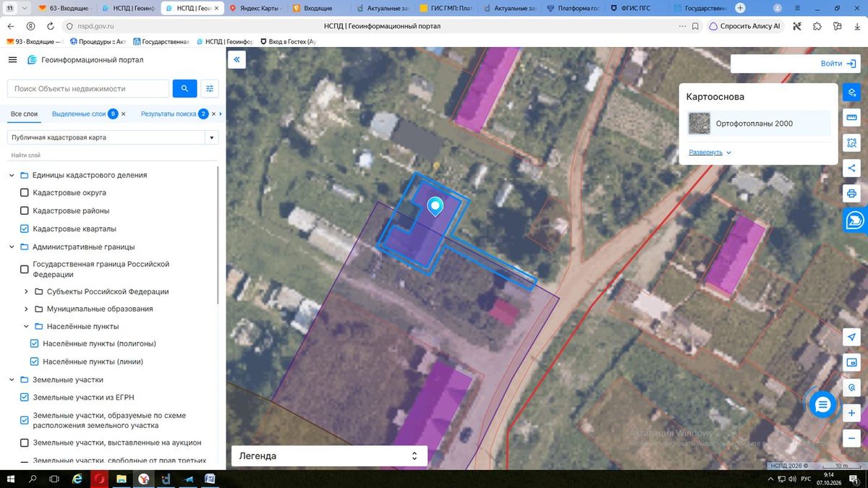Screen dimensions: 868x488
Task: Click the my location arrow icon
Action: click(851, 338)
